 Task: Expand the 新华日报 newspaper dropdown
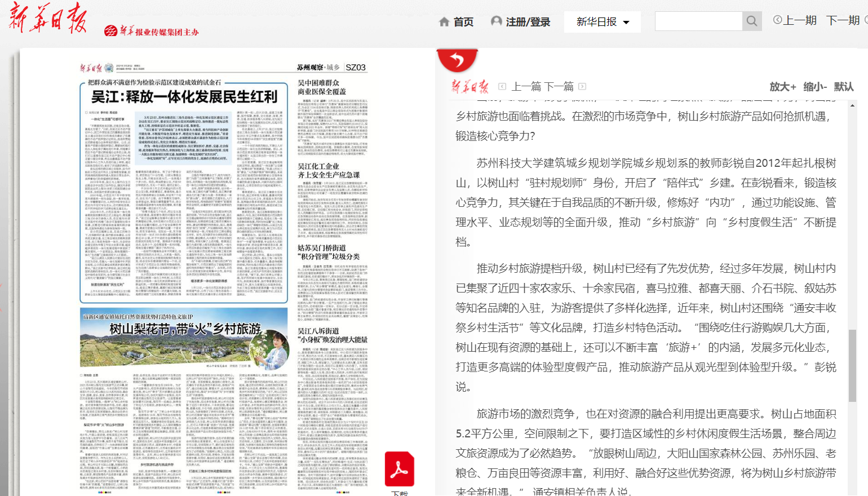coord(603,22)
